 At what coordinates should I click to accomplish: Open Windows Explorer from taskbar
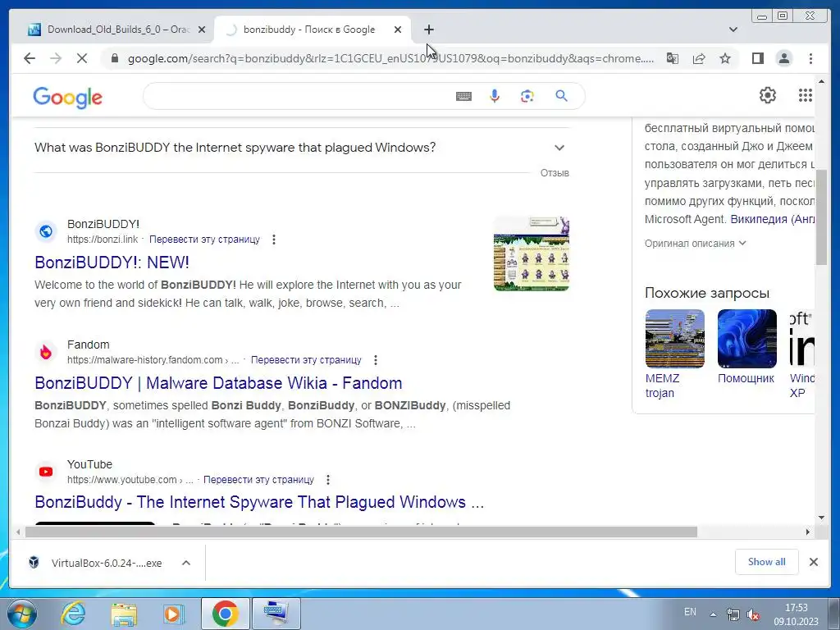pos(124,614)
